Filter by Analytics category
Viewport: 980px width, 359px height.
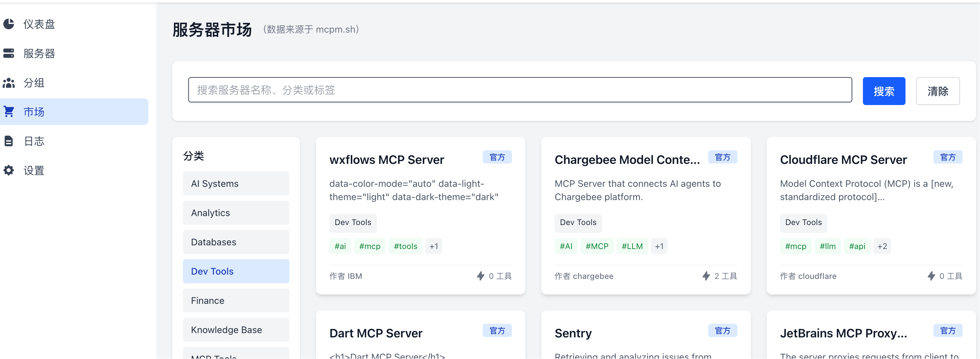coord(236,213)
